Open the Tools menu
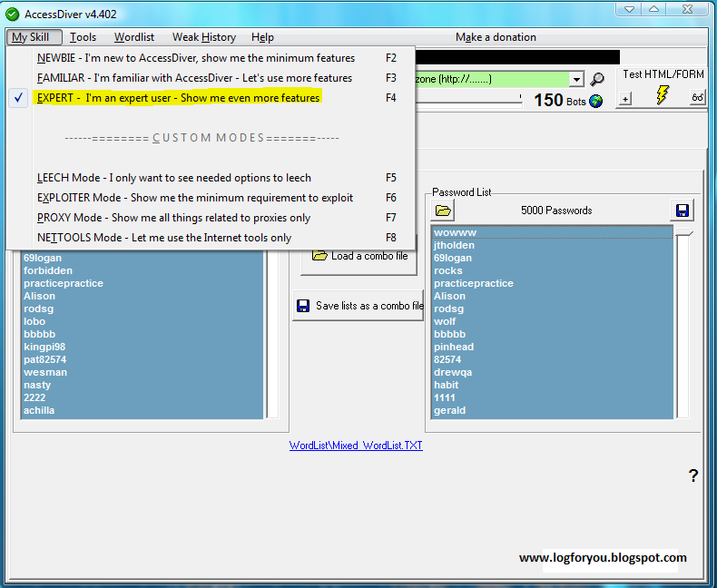 (x=83, y=37)
